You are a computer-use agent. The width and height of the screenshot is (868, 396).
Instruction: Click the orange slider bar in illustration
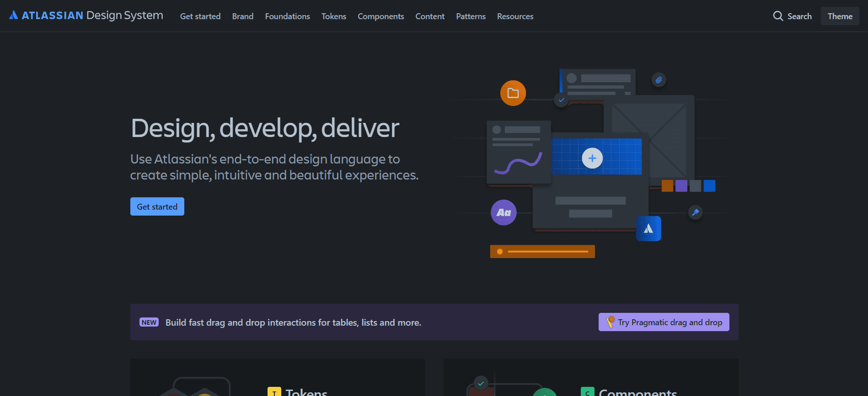[x=542, y=252]
